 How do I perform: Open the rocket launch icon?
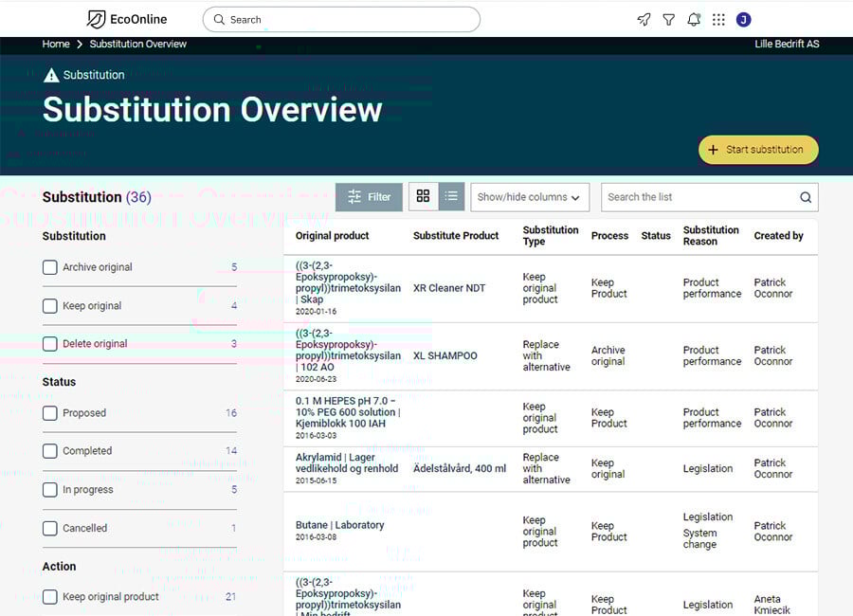tap(644, 20)
